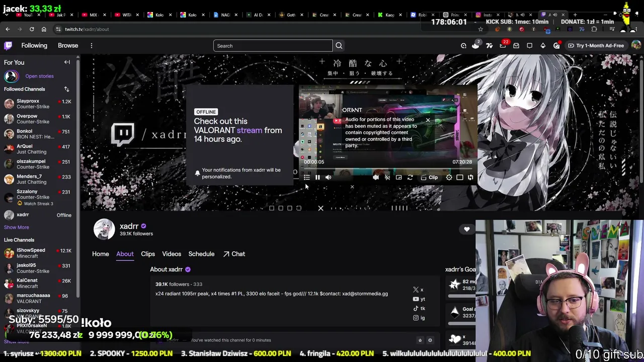Image resolution: width=644 pixels, height=362 pixels.
Task: Open the gear icon below the About panel
Action: pos(430,340)
